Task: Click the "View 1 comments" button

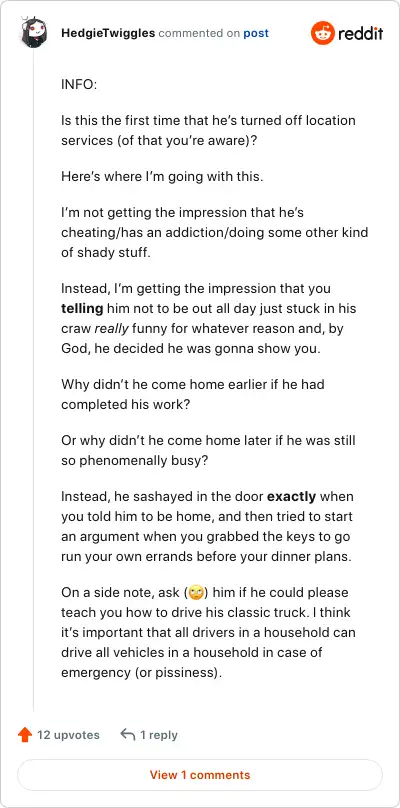Action: 200,775
